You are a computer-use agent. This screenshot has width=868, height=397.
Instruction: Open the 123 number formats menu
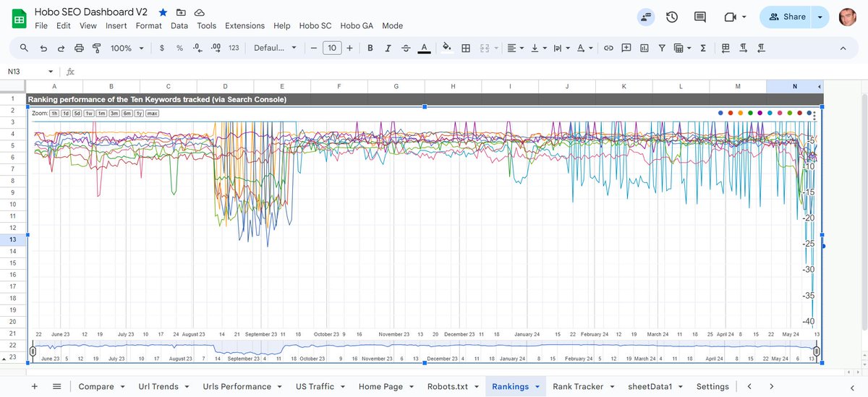(234, 48)
